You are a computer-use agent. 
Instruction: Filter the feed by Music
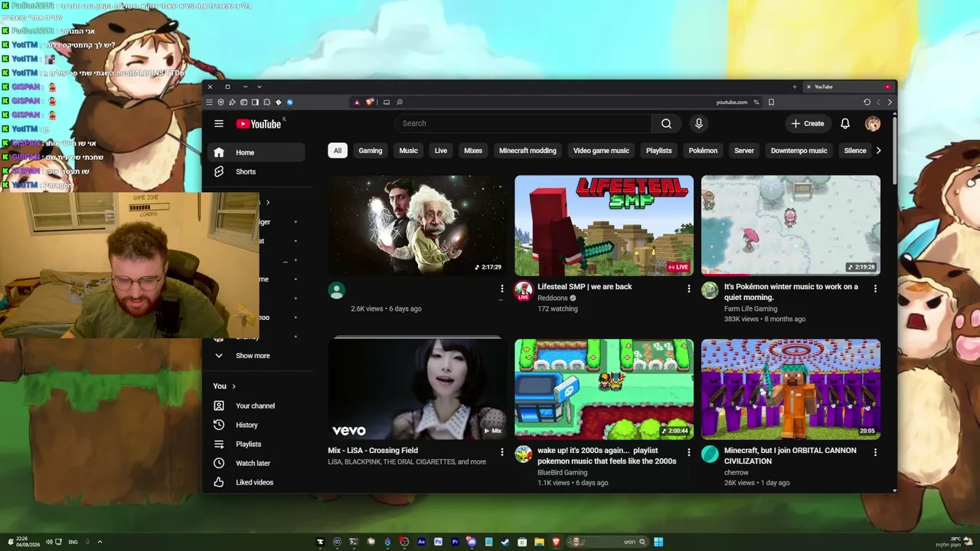click(x=409, y=151)
